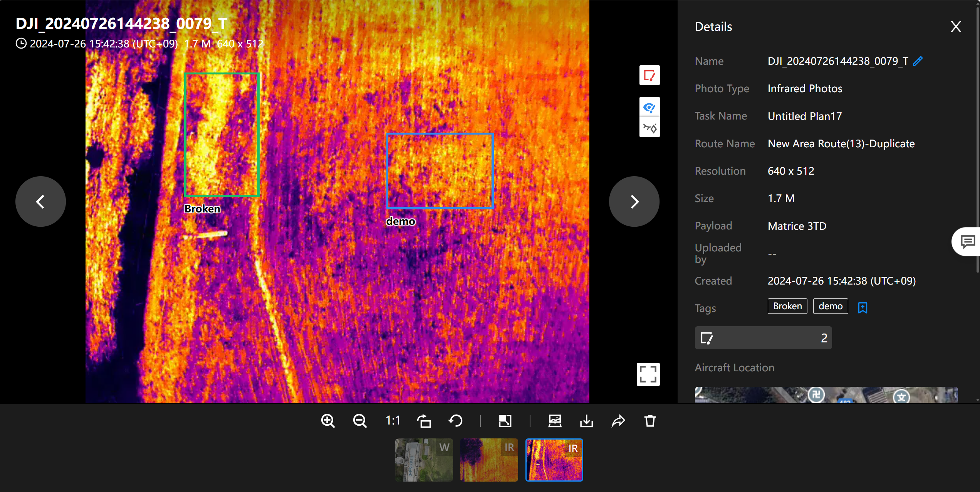Select the middle IR thumbnail
Image resolution: width=980 pixels, height=492 pixels.
(489, 460)
